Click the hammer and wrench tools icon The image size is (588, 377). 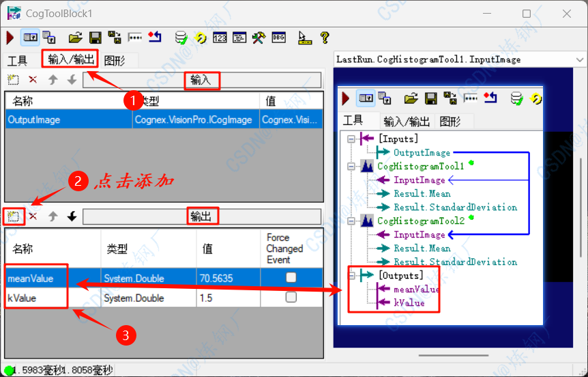click(x=259, y=38)
